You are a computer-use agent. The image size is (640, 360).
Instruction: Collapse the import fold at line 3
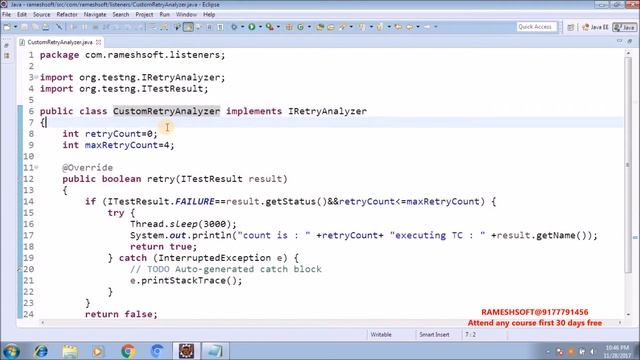36,77
